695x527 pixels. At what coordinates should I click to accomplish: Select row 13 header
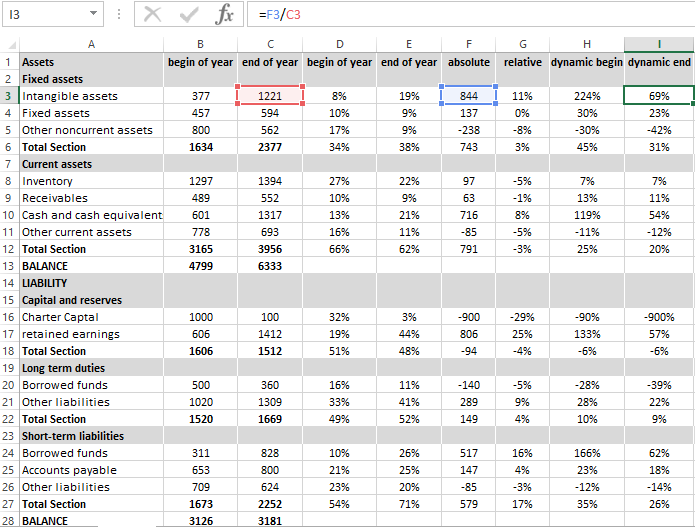pyautogui.click(x=8, y=266)
